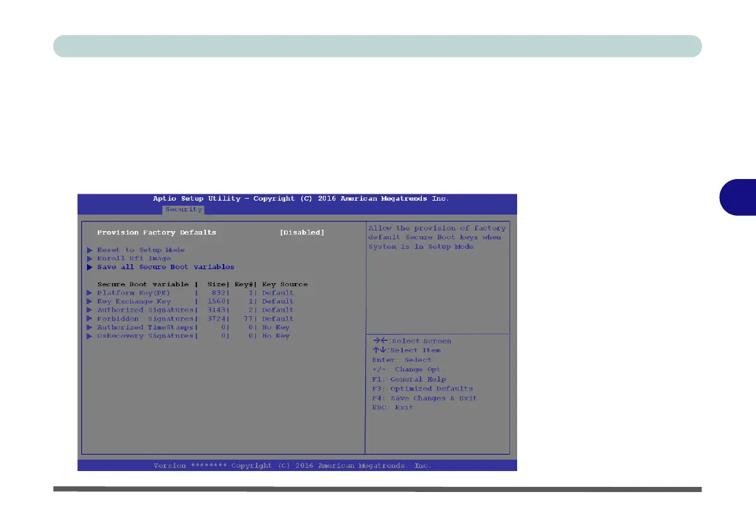
Task: Open the Authorized TimeStamps variable
Action: point(145,327)
